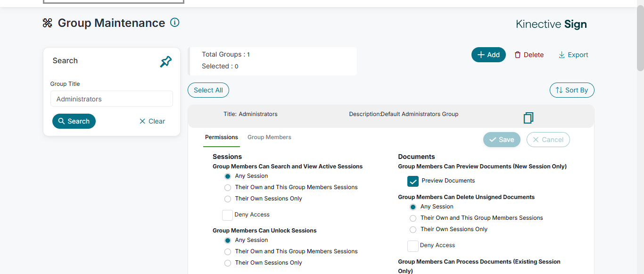
Task: Open the Permissions tab
Action: [222, 137]
